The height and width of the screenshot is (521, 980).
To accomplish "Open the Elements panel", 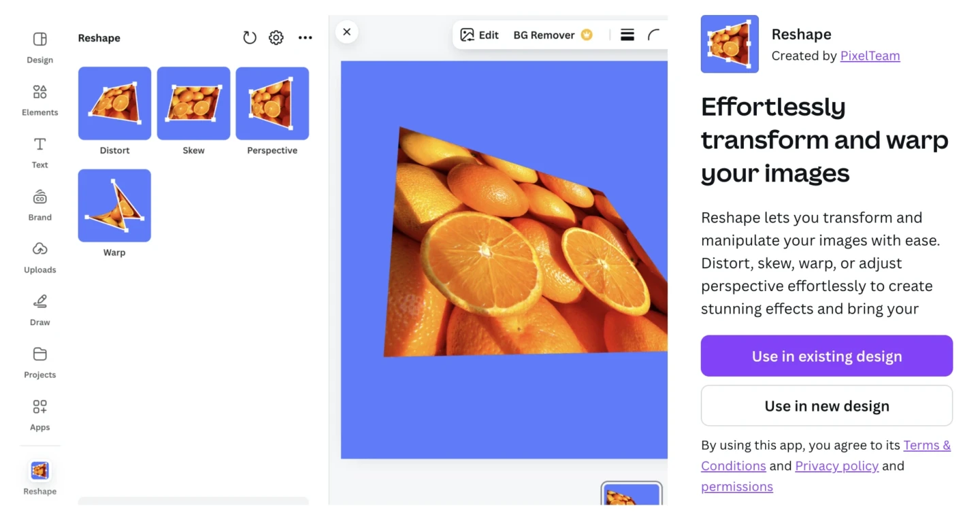I will 39,99.
